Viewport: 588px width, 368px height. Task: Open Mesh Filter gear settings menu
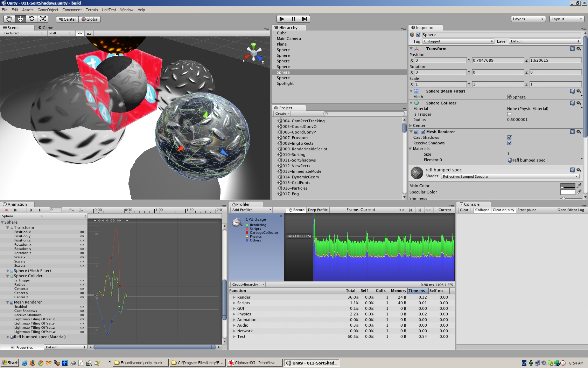579,91
